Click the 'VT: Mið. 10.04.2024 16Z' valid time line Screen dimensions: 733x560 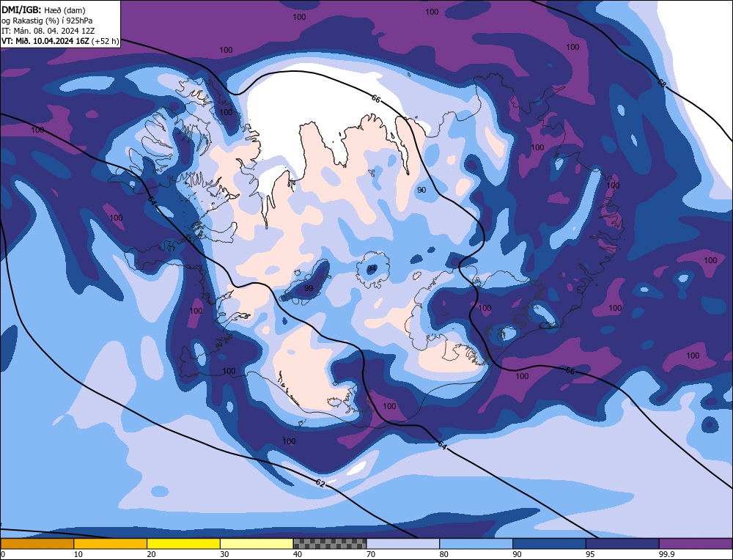pos(45,41)
